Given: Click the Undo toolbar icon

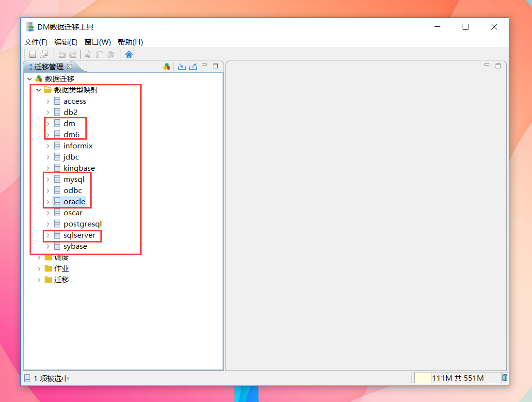Looking at the screenshot, I should pos(62,55).
